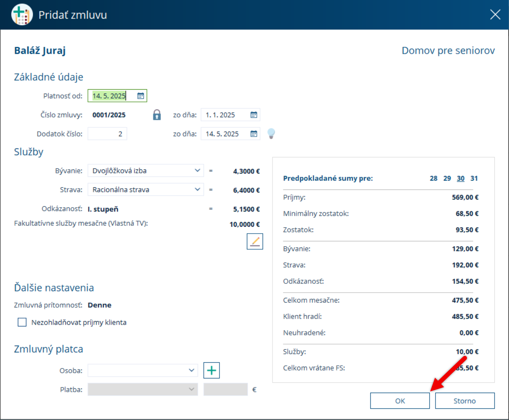Screen dimensions: 509x420
Task: Click the lightbulb hint icon
Action: coord(271,133)
